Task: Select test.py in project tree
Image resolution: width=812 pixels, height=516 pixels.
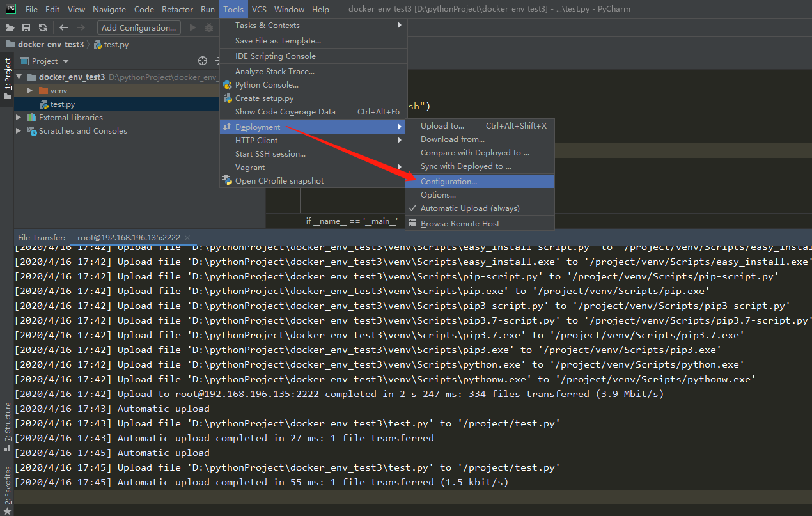Action: [x=63, y=104]
